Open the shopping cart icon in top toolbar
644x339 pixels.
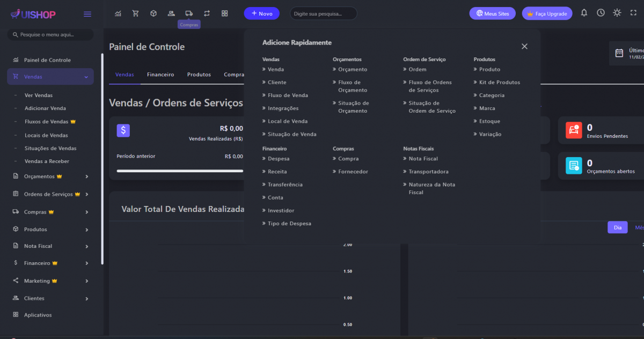click(136, 13)
